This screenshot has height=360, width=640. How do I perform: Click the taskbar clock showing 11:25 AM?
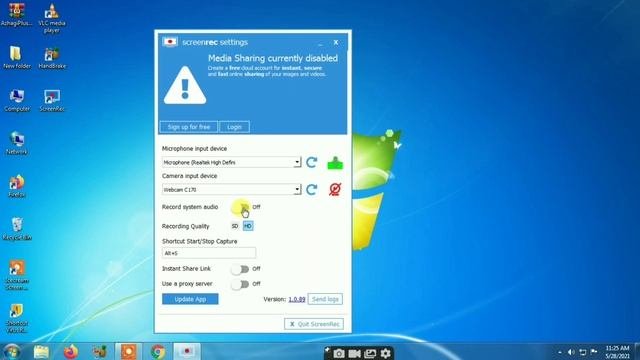(617, 352)
